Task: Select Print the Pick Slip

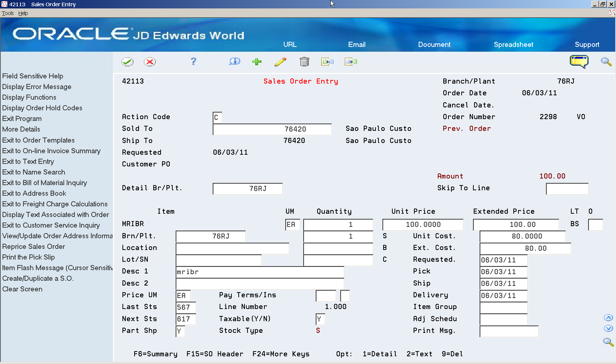Action: pyautogui.click(x=29, y=257)
